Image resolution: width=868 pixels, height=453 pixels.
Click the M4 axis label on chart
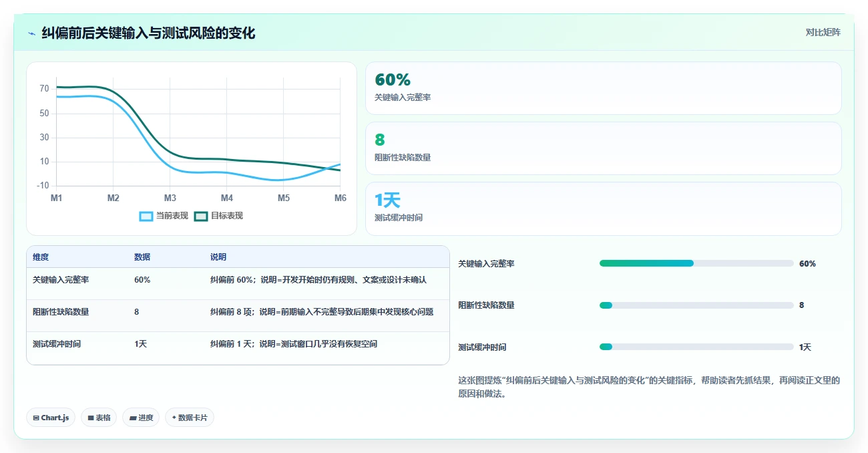click(227, 198)
